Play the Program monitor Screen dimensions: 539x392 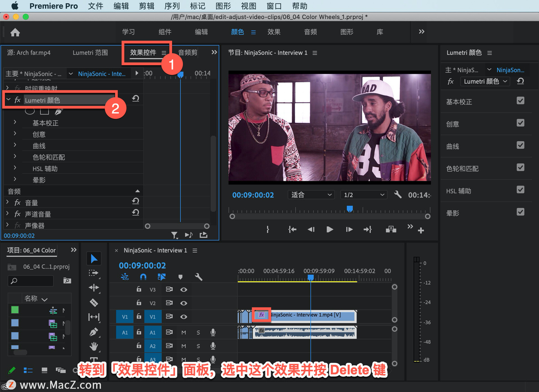pos(330,230)
